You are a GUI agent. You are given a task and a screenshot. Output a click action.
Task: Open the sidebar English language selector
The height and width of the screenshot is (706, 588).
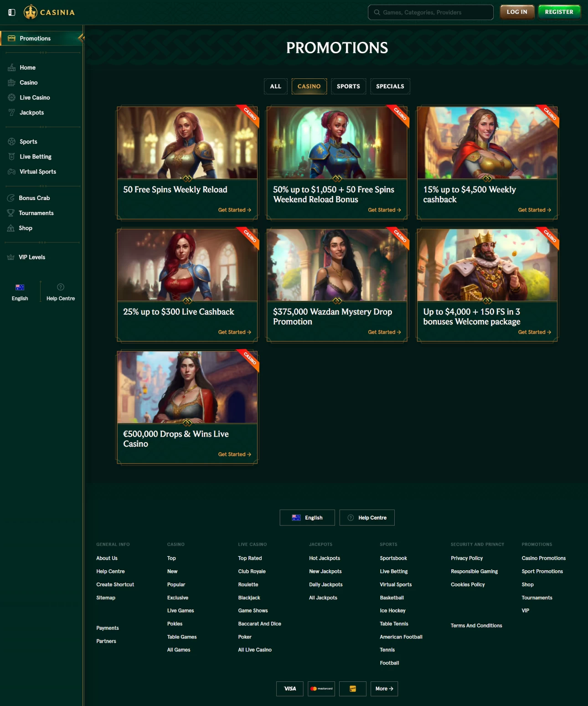(x=20, y=292)
